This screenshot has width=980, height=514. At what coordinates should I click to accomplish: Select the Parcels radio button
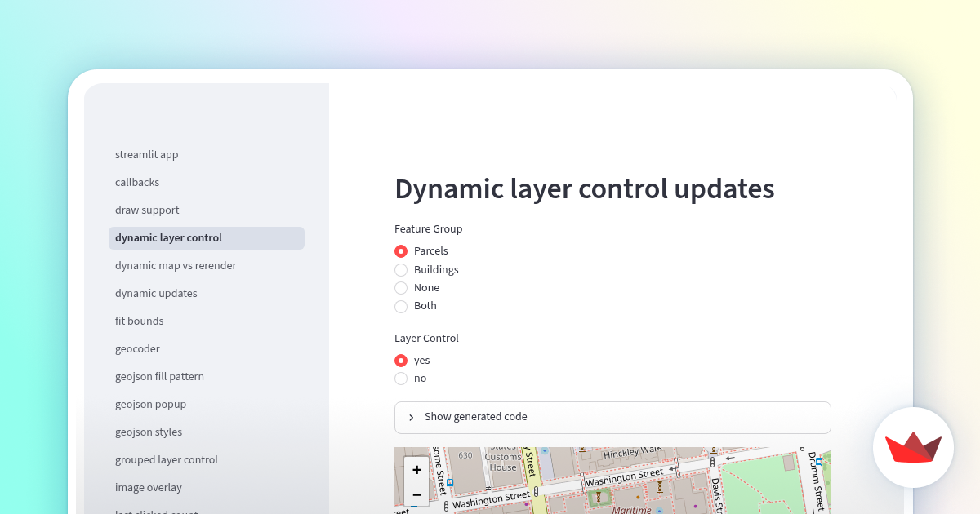point(401,251)
